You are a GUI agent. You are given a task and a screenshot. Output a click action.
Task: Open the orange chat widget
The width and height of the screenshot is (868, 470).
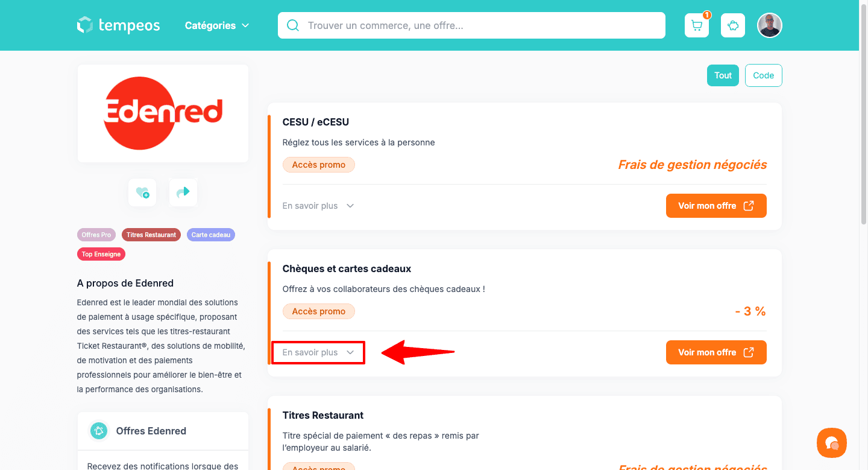(x=831, y=443)
